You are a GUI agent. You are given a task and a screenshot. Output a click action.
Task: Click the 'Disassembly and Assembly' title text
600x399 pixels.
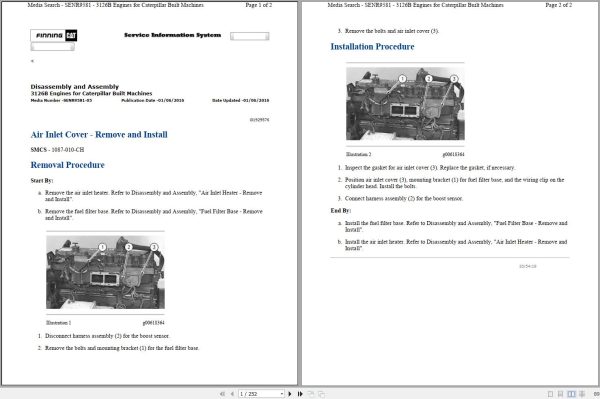click(75, 86)
